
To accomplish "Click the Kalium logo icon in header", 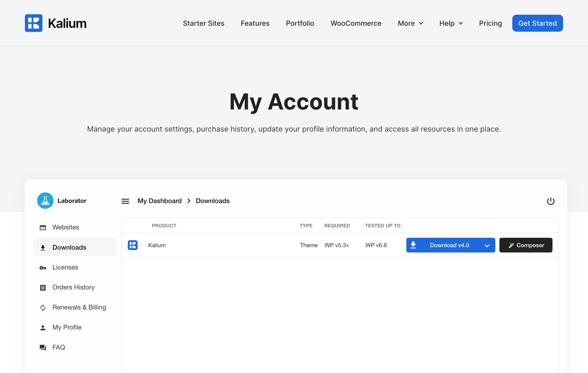I will (33, 23).
